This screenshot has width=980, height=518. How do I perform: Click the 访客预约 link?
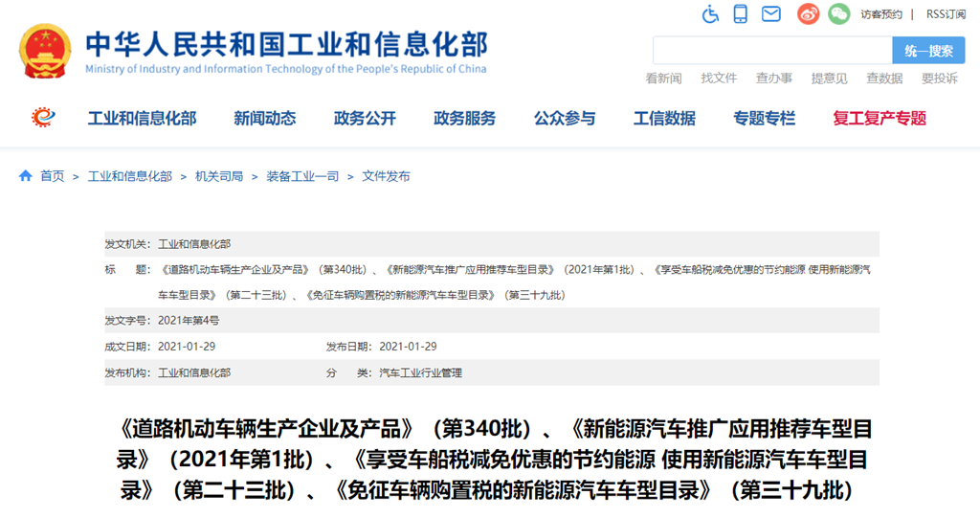pyautogui.click(x=880, y=14)
